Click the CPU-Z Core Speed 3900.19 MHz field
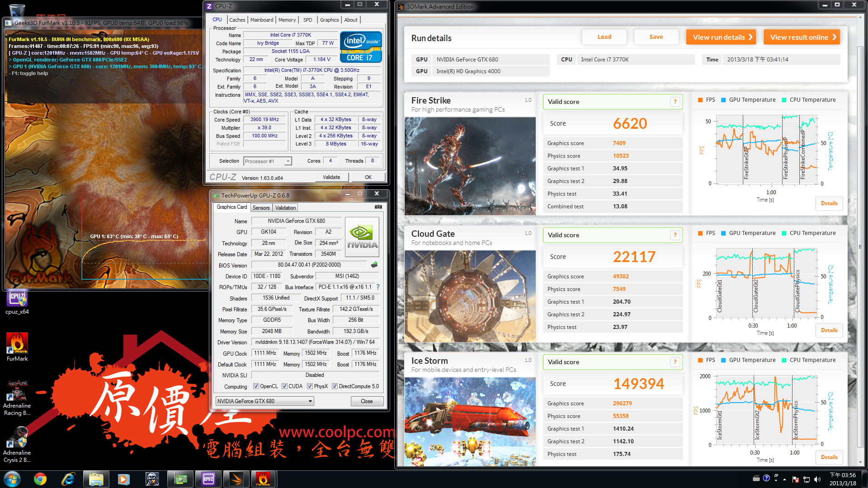The width and height of the screenshot is (868, 488). point(264,120)
